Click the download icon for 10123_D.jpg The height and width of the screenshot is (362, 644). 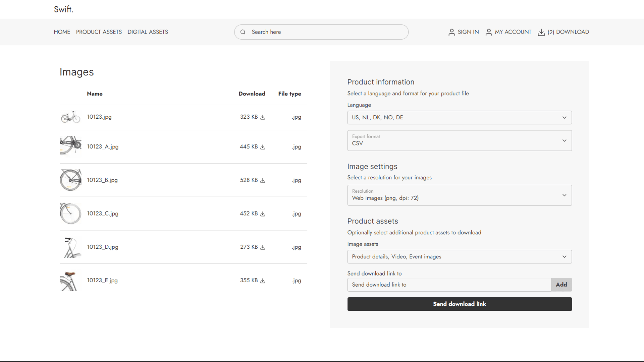click(263, 247)
